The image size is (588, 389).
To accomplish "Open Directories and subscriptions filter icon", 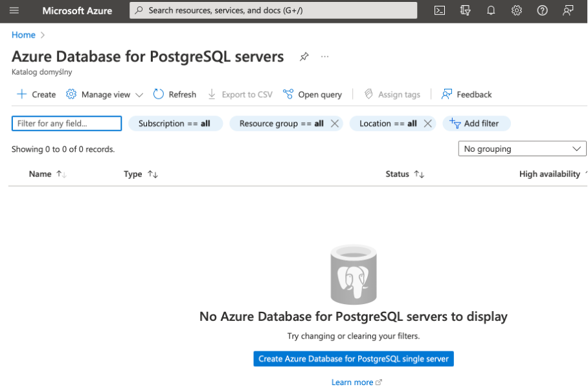I will (x=466, y=10).
